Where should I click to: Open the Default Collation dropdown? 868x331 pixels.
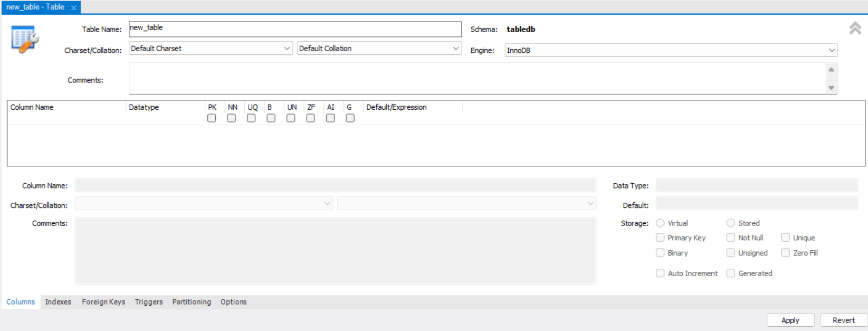(x=379, y=49)
